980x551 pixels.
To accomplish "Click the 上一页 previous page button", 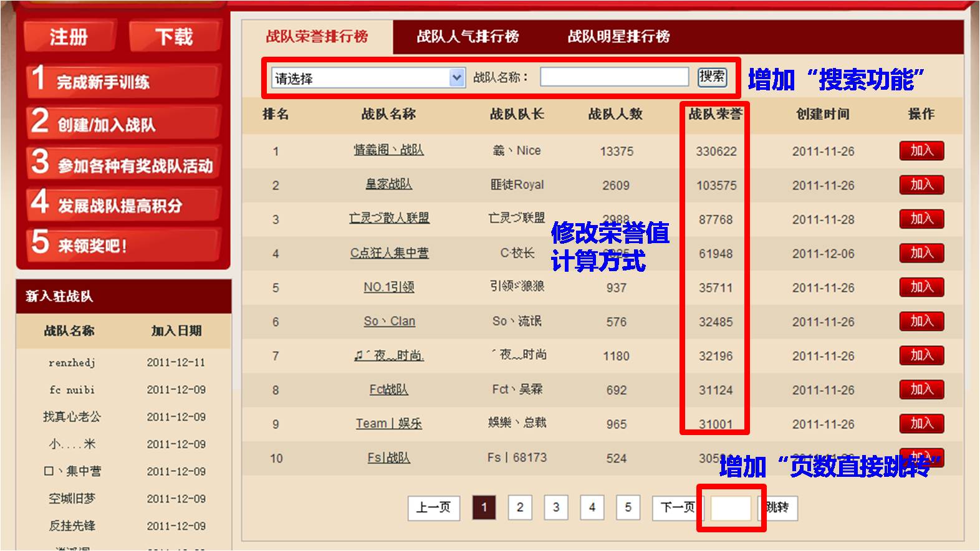I will point(433,507).
